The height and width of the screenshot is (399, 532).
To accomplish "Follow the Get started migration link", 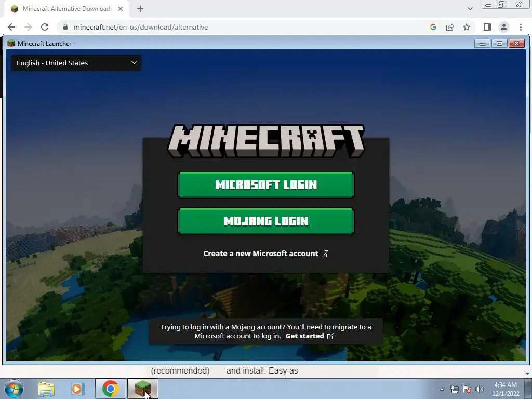I will click(304, 336).
